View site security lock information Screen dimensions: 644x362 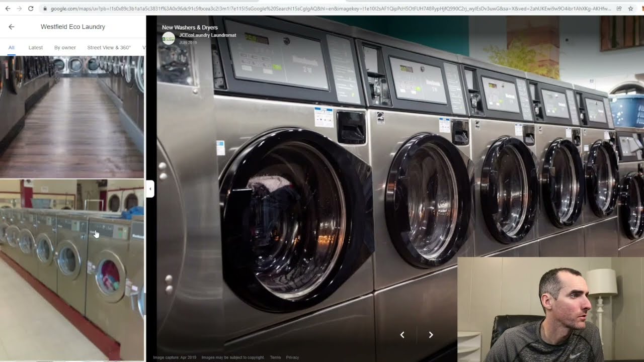tap(45, 9)
